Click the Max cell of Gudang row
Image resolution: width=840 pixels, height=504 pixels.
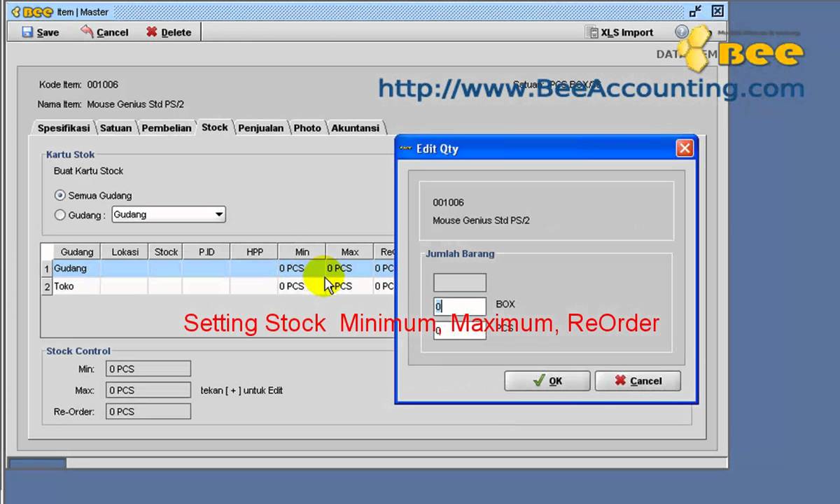coord(349,268)
